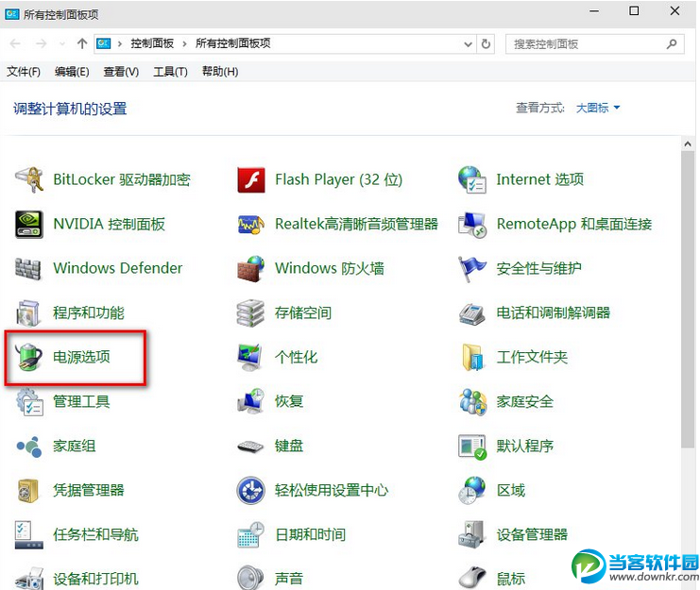Click the 搜索控制面板 search field
Image resolution: width=700 pixels, height=590 pixels.
point(594,44)
